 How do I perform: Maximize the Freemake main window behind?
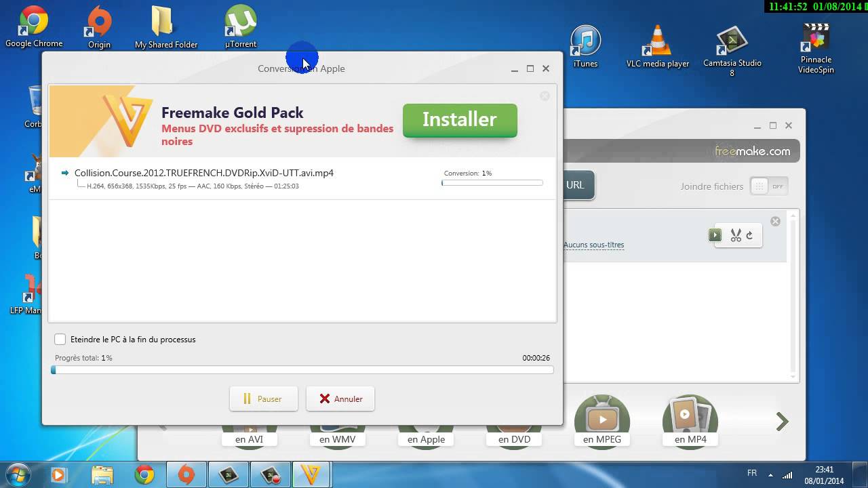pos(773,125)
